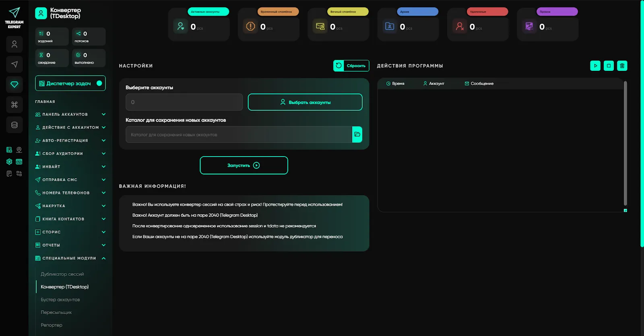The image size is (644, 336).
Task: Open folder browse icon for save catalog
Action: [357, 134]
